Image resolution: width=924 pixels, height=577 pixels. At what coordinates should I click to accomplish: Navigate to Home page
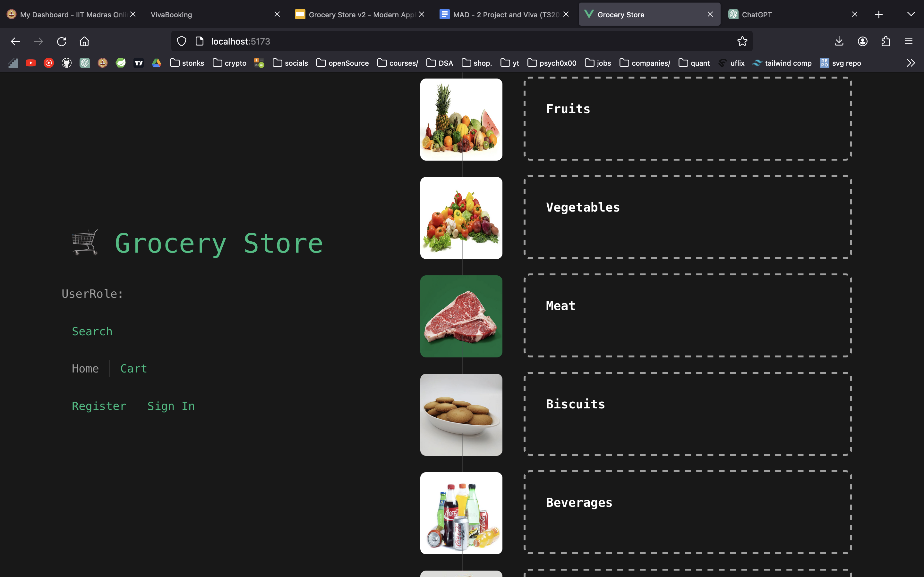pyautogui.click(x=85, y=368)
